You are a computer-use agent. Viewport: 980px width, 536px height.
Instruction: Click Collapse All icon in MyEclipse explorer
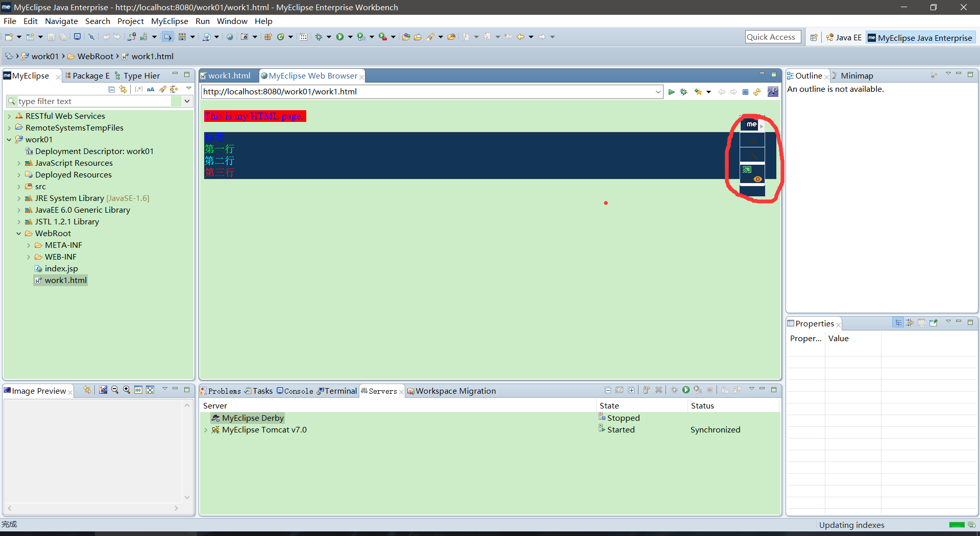[x=111, y=89]
